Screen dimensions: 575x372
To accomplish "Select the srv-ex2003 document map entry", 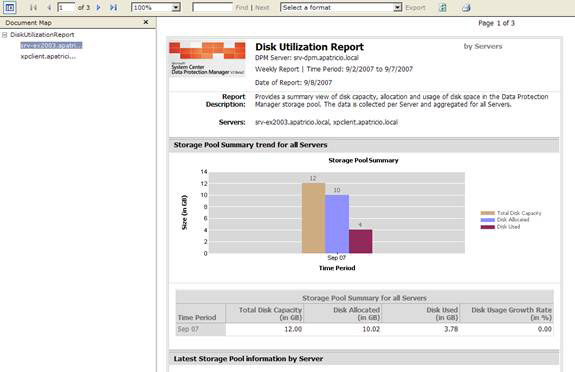I will pyautogui.click(x=51, y=45).
